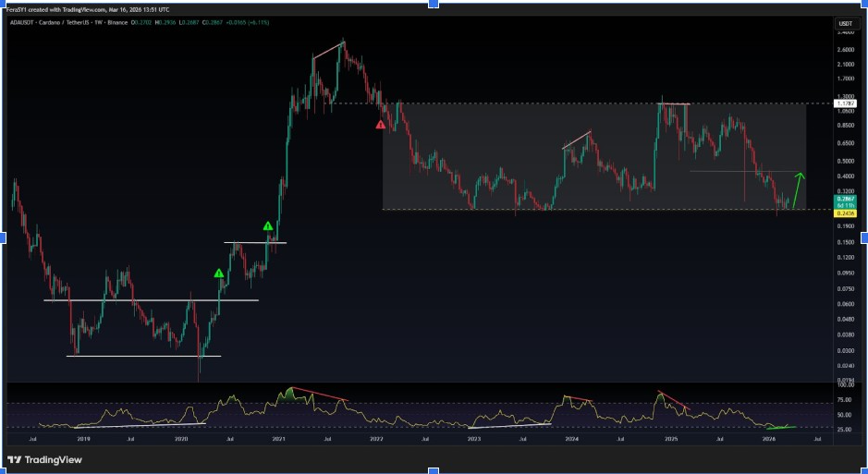868x474 pixels.
Task: Click the 0.0300 price axis label
Action: [x=847, y=351]
